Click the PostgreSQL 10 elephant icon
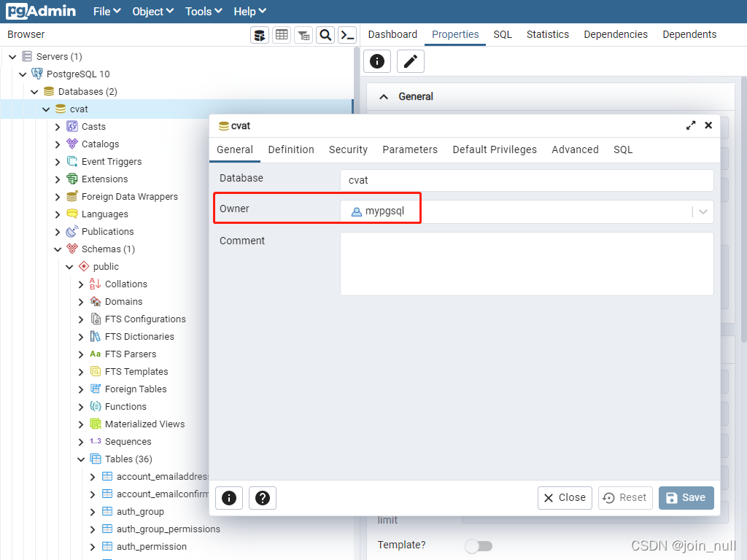 (37, 74)
